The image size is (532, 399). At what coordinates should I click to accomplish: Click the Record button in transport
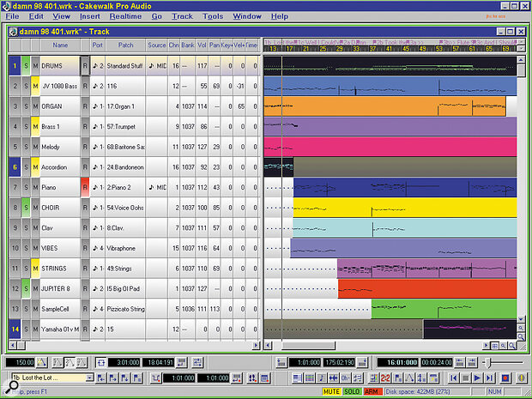coord(505,378)
